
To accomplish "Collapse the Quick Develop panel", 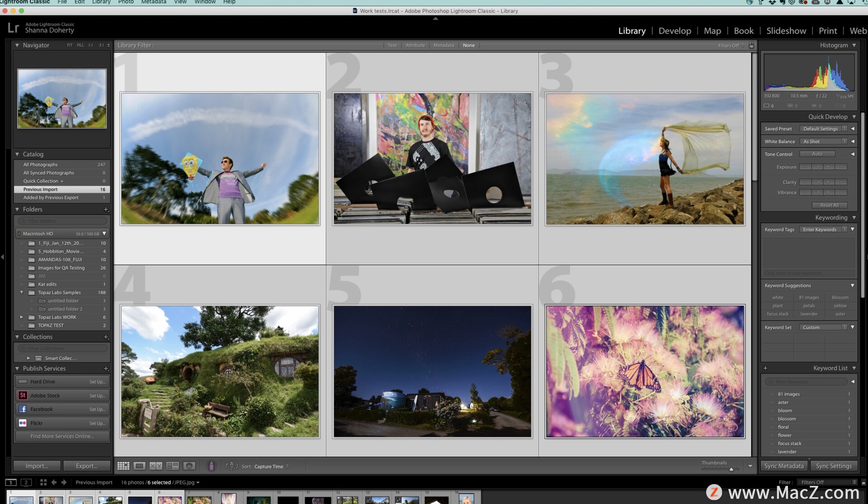I will point(854,117).
